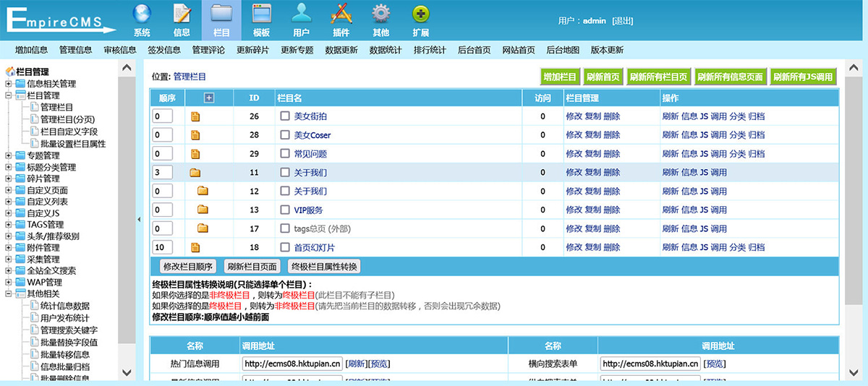Select the checkbox for 首页幻灯片

pos(285,247)
